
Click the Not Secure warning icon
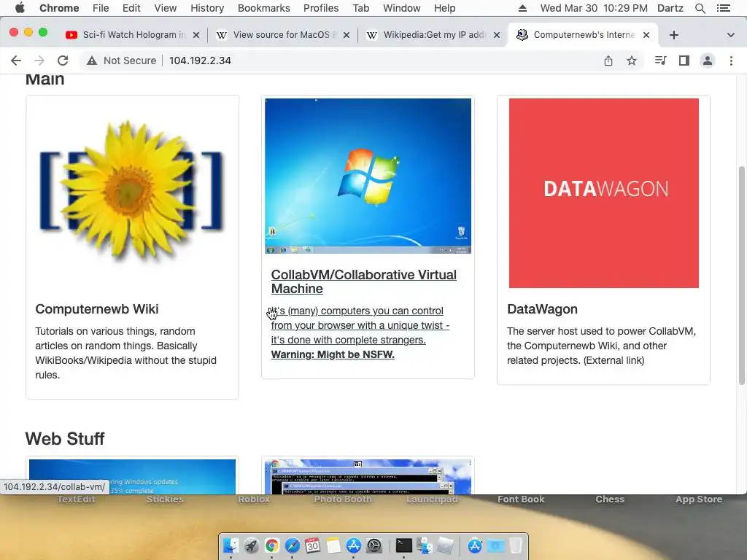click(x=91, y=61)
